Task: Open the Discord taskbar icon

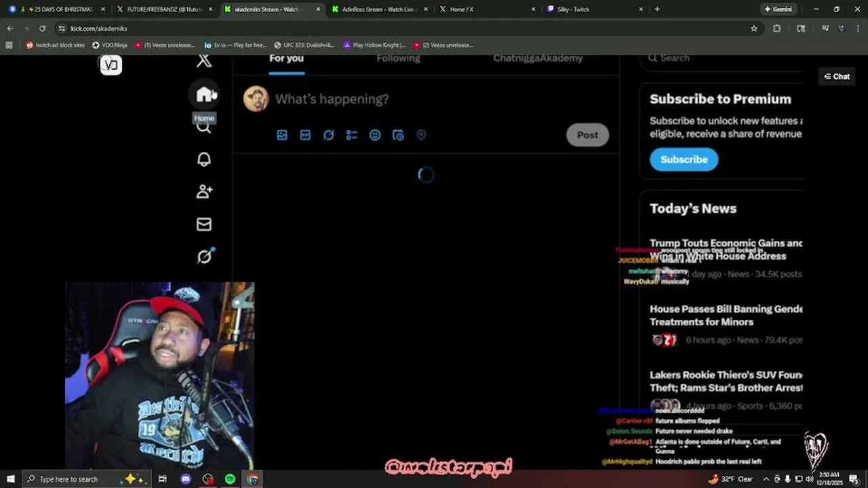Action: 186,479
